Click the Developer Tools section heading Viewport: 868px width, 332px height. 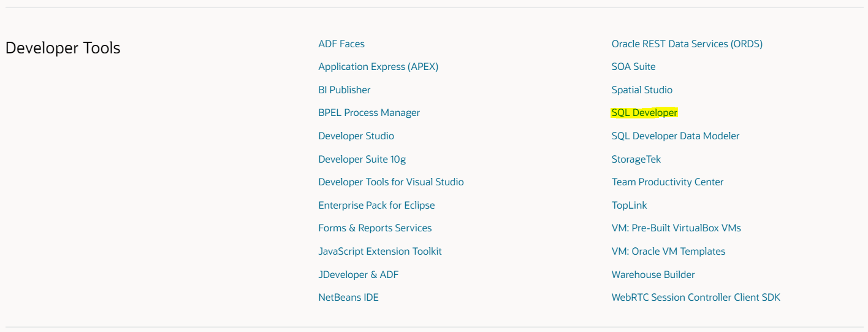click(63, 48)
